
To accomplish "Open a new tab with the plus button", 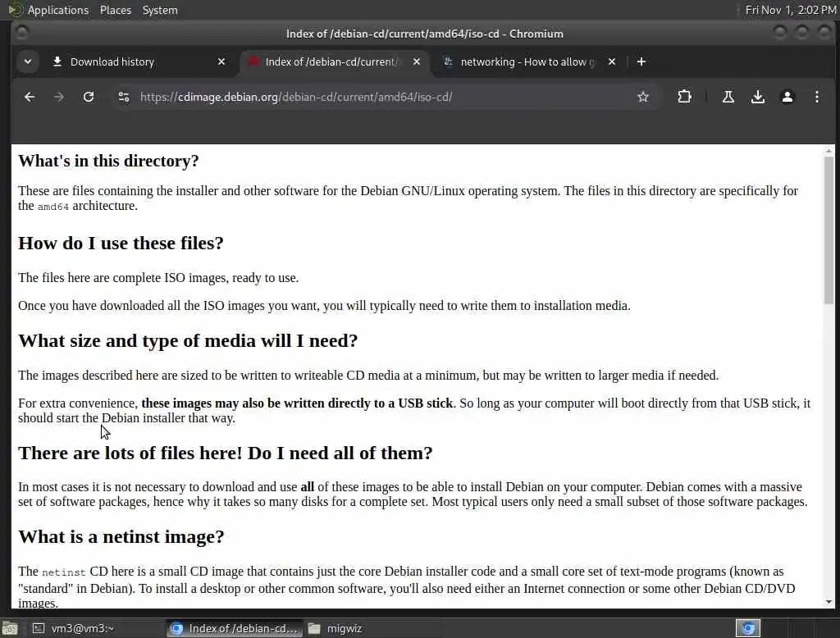I will point(641,62).
